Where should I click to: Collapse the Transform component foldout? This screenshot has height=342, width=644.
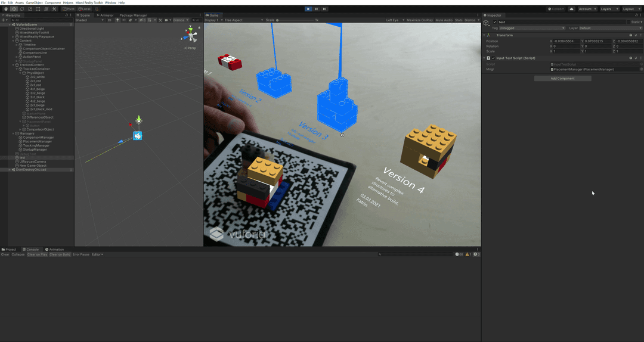[x=485, y=35]
